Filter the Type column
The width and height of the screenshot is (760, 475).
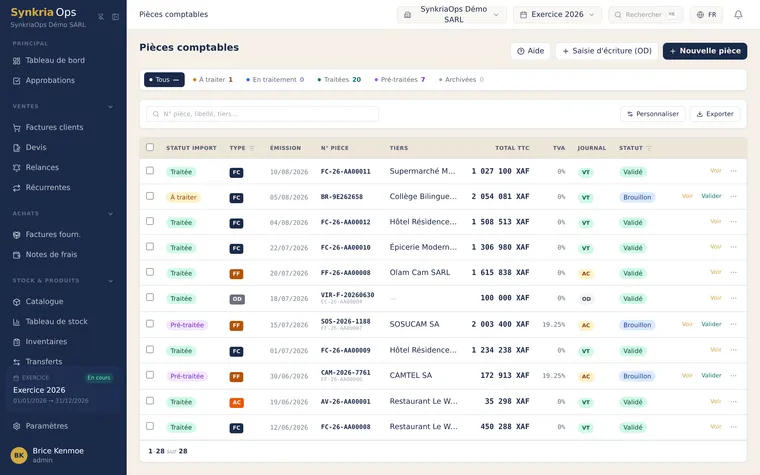click(252, 148)
